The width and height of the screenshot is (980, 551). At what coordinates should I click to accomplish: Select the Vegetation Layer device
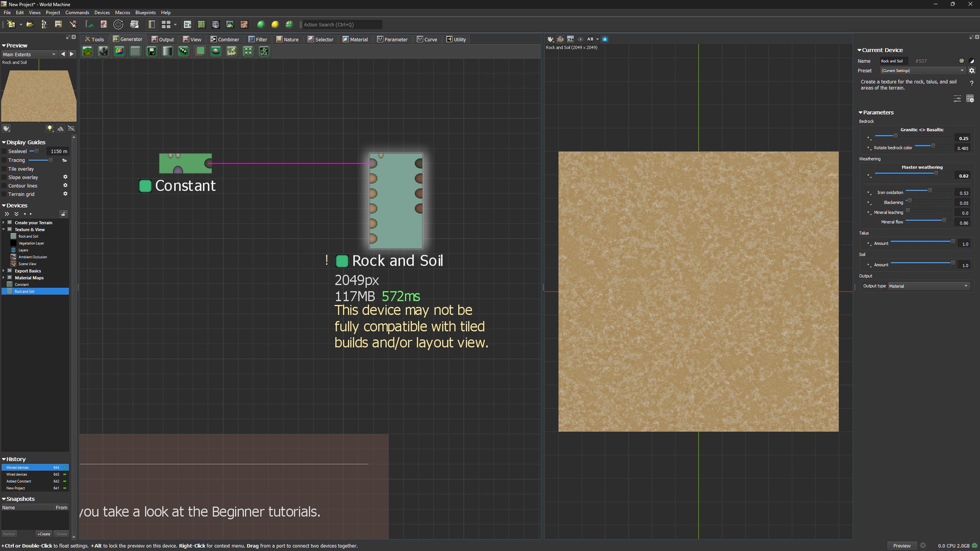tap(31, 243)
